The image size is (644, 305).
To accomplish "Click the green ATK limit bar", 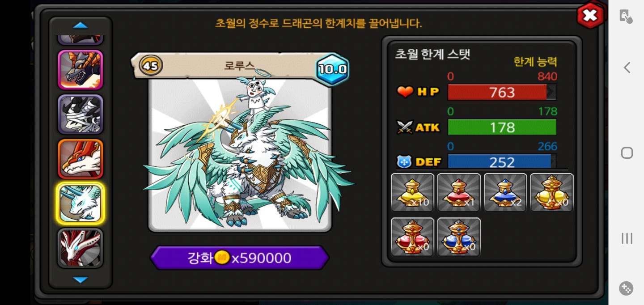I will click(x=502, y=127).
